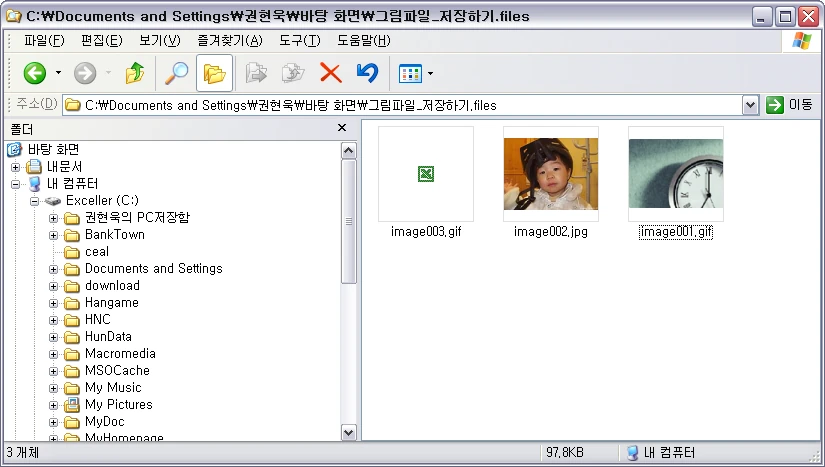Select the image001.gif clock thumbnail
This screenshot has height=467, width=825.
[676, 174]
